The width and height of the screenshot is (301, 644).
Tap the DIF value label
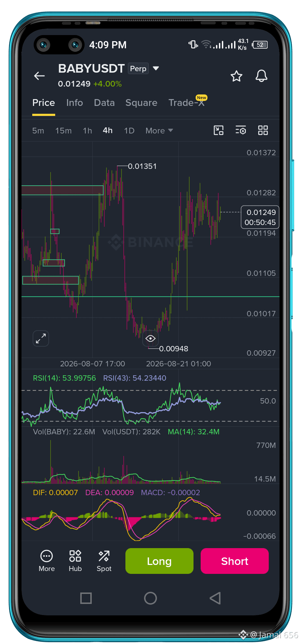tap(55, 493)
